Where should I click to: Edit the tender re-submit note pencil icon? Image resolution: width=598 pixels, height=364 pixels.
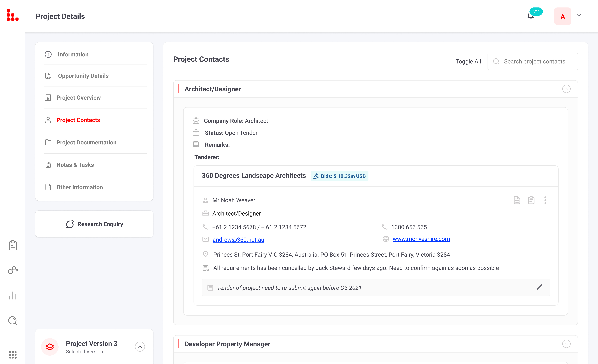(x=539, y=287)
